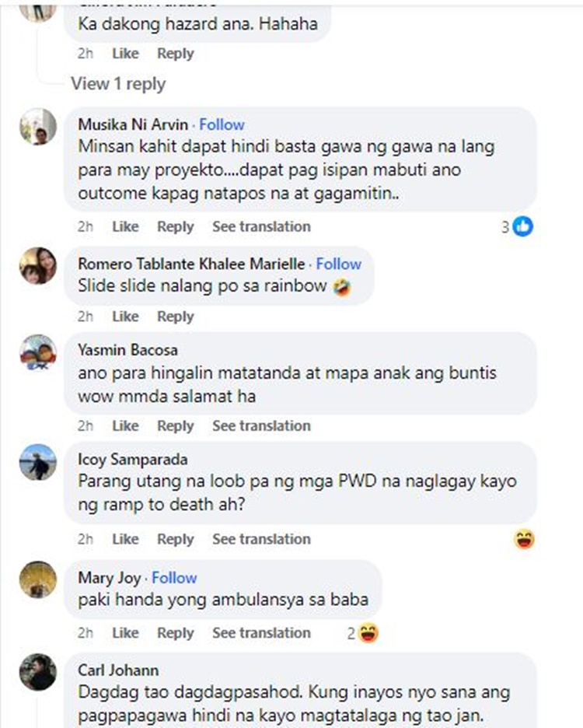Open Carl Johann's profile avatar
The width and height of the screenshot is (583, 728).
[37, 672]
